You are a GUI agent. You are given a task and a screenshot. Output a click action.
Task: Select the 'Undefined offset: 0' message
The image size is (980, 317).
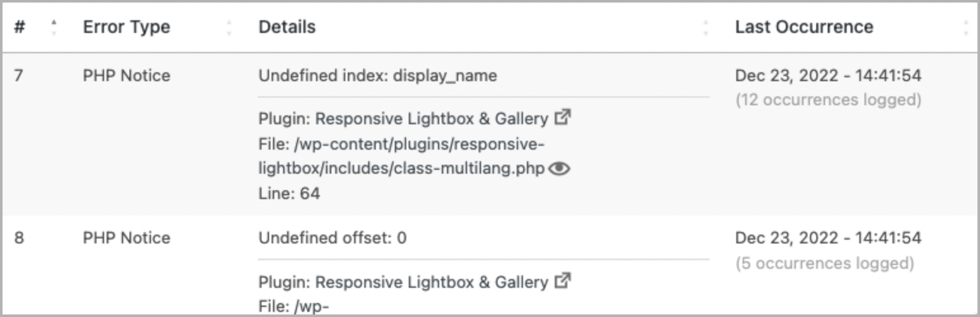333,238
